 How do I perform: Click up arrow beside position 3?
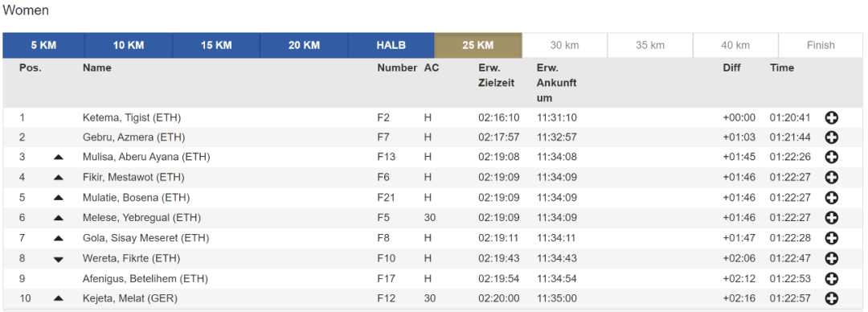tap(59, 158)
